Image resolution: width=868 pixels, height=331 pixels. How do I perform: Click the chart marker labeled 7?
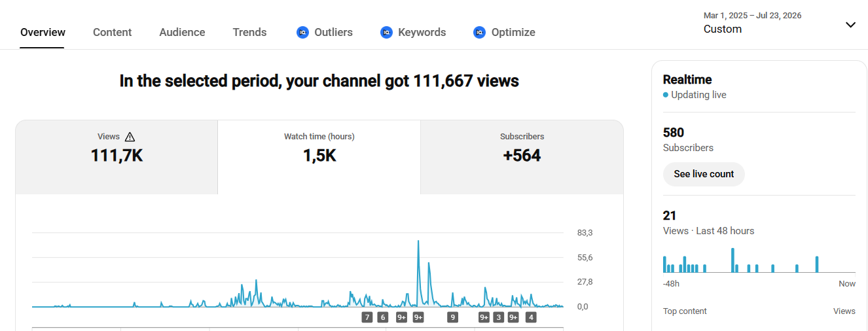click(x=367, y=317)
